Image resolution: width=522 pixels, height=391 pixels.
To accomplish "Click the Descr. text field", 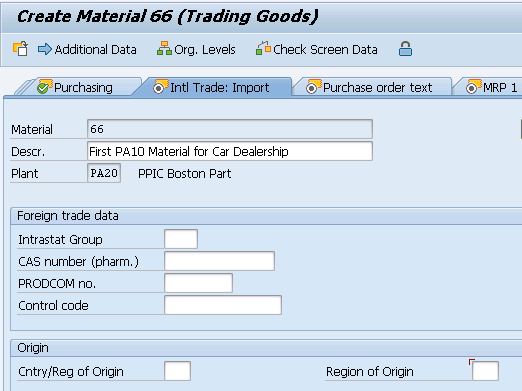I will [x=230, y=151].
